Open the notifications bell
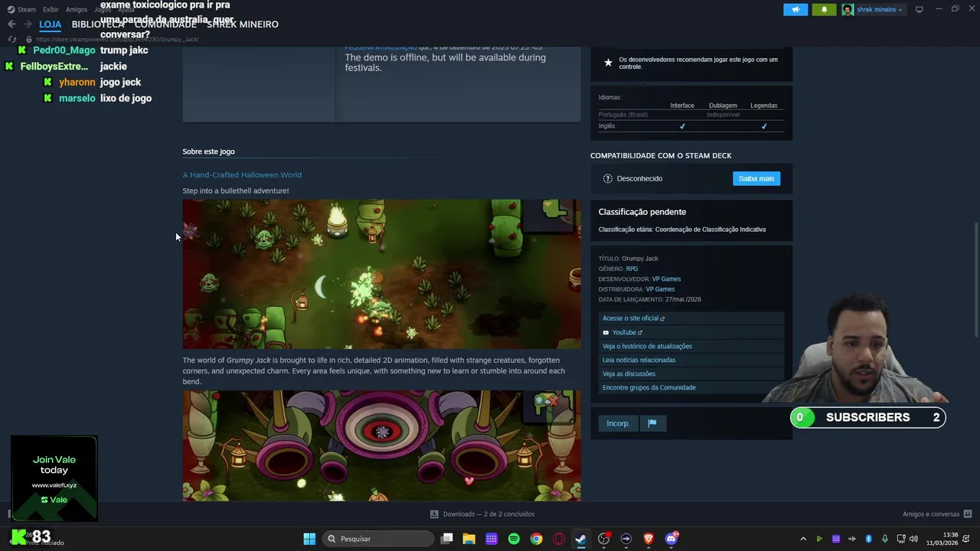 point(824,9)
